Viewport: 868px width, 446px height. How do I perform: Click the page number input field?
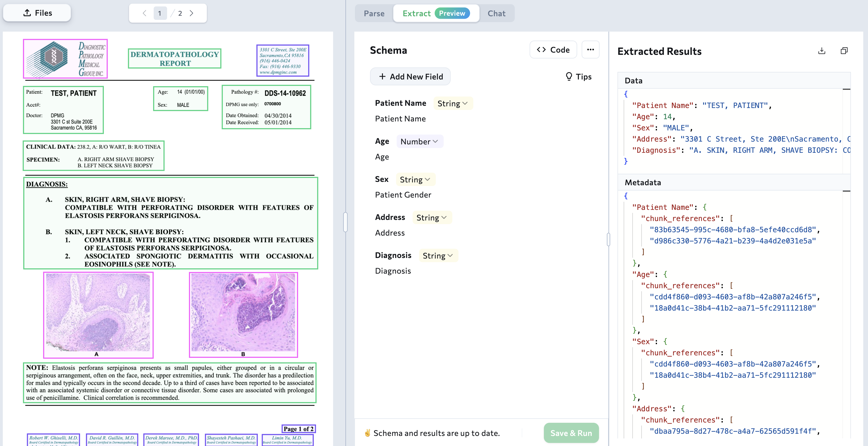(160, 13)
